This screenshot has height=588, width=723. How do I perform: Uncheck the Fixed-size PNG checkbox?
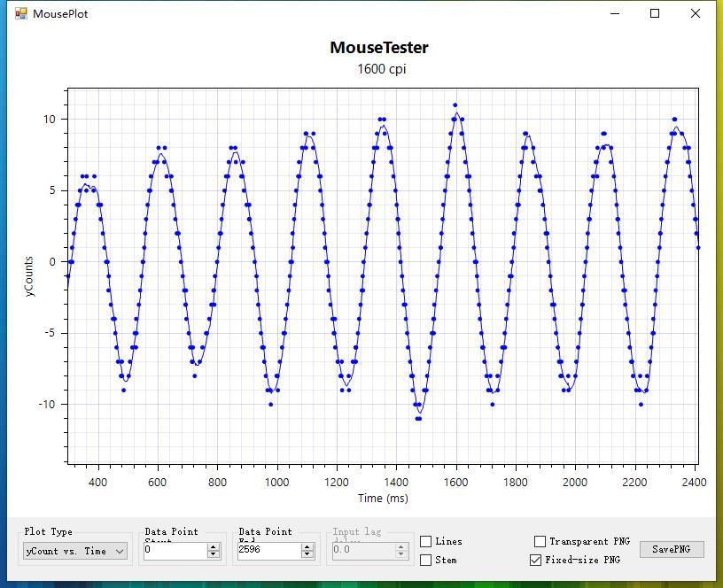click(x=535, y=560)
